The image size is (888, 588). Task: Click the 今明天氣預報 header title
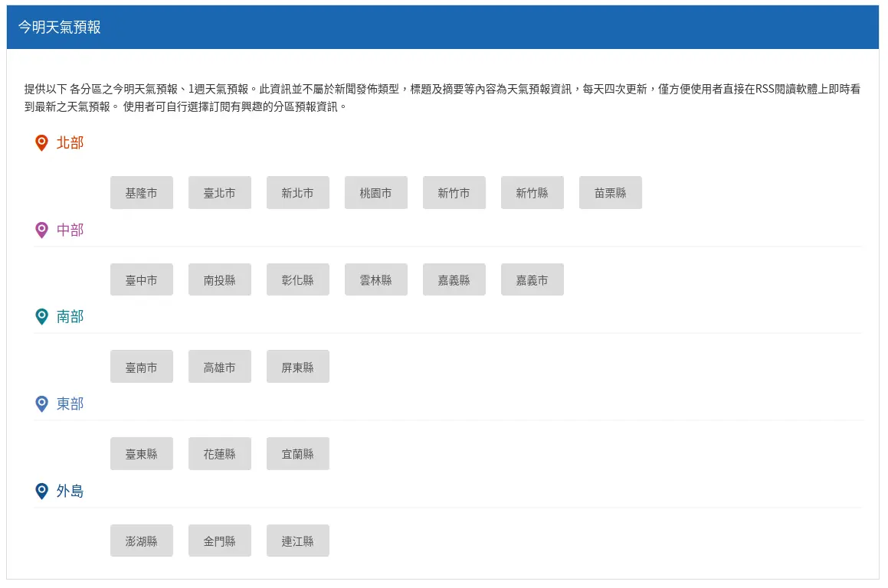[60, 28]
